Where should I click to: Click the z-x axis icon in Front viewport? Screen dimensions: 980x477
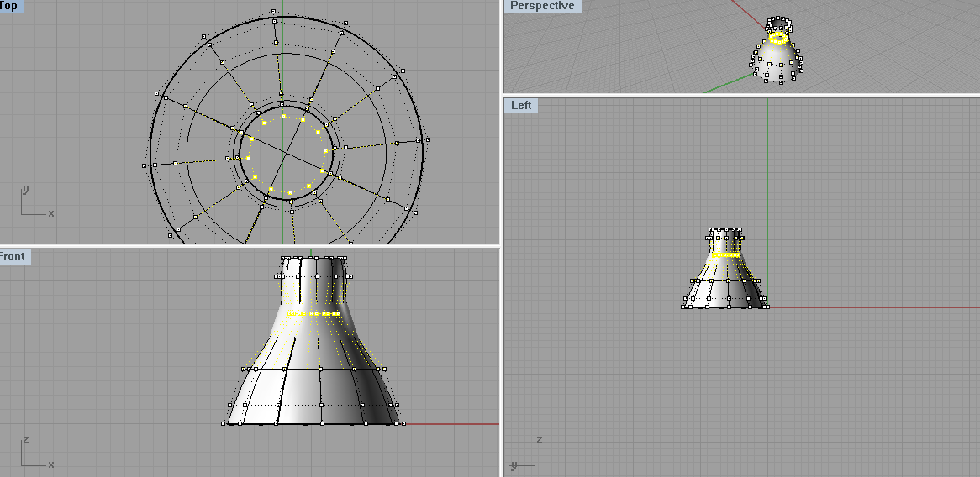tap(37, 453)
